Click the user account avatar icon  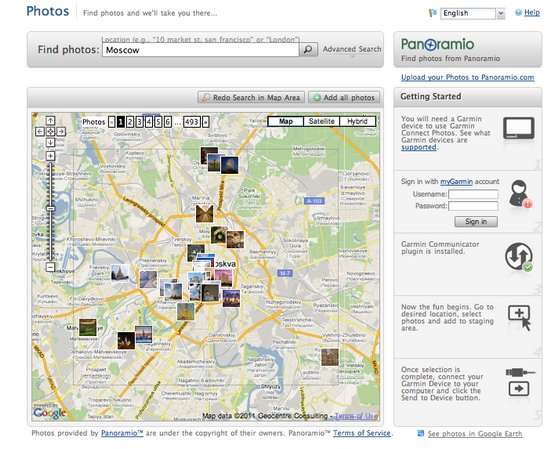pyautogui.click(x=520, y=194)
